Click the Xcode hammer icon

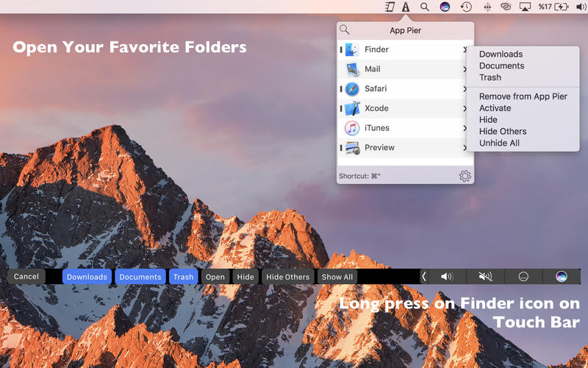coord(352,109)
